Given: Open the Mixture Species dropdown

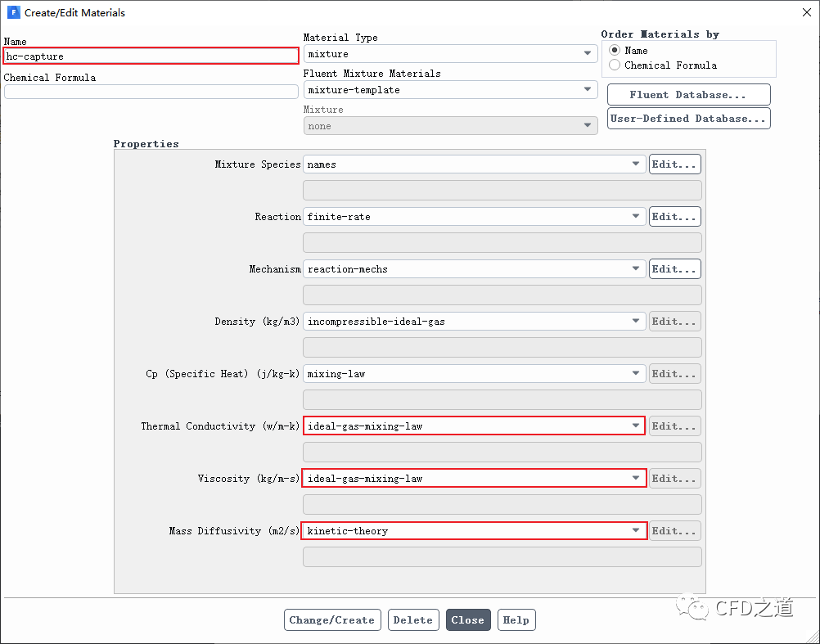Looking at the screenshot, I should click(x=474, y=164).
